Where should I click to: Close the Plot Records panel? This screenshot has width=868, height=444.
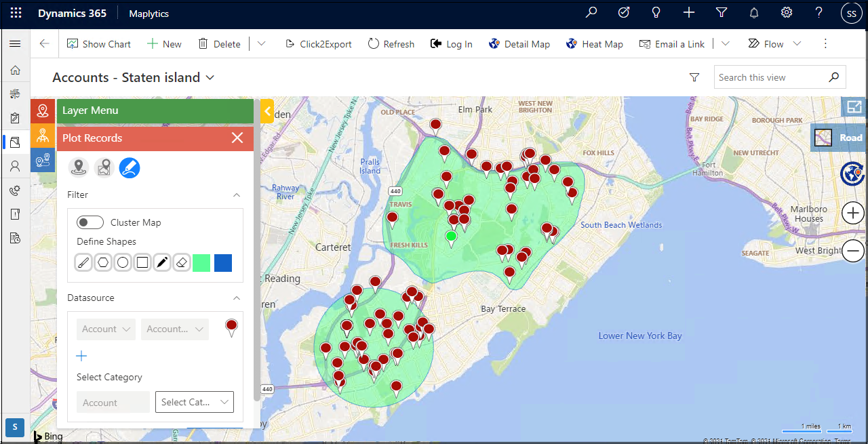click(237, 138)
